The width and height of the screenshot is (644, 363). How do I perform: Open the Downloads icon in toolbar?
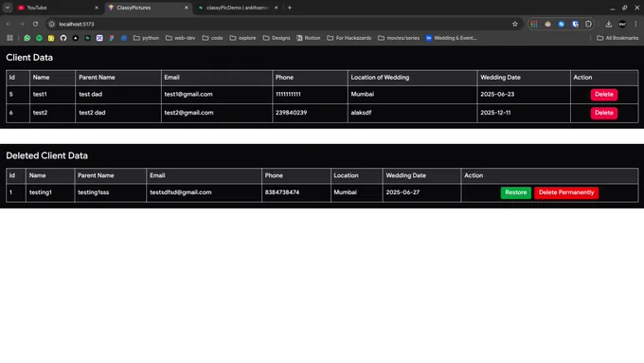coord(609,25)
